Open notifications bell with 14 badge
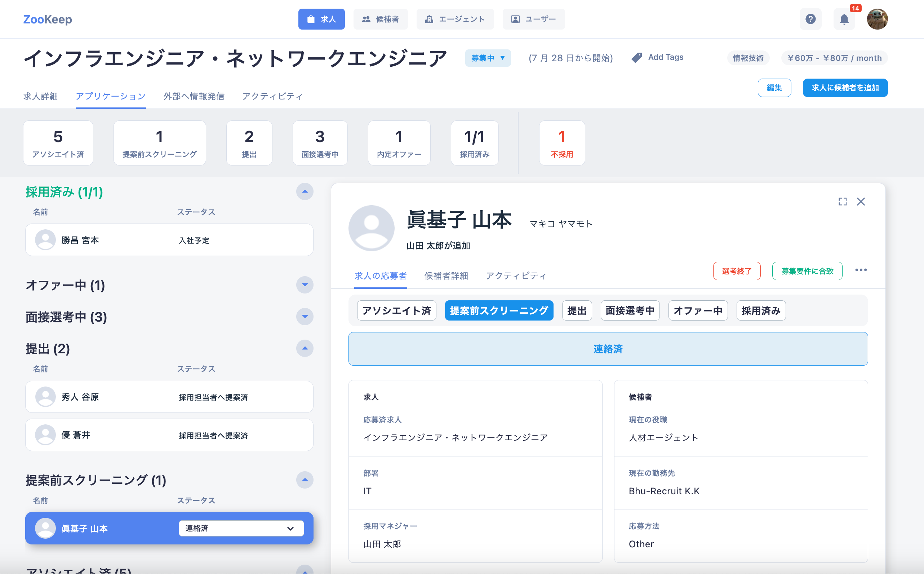Image resolution: width=924 pixels, height=574 pixels. tap(844, 19)
